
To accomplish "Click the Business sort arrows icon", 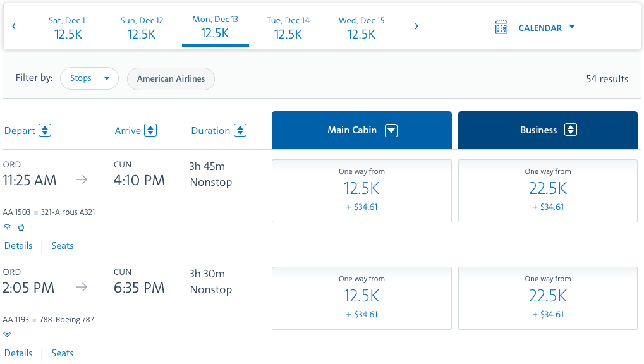I will pos(571,130).
